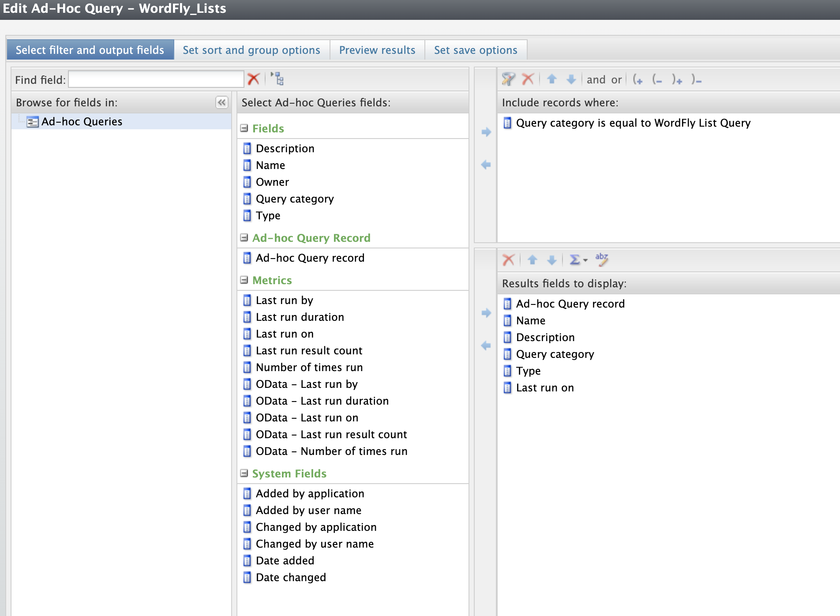Open the Select filter and output fields tab
The height and width of the screenshot is (616, 840).
tap(90, 50)
